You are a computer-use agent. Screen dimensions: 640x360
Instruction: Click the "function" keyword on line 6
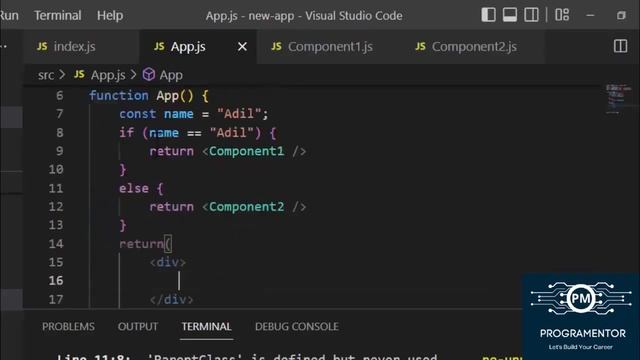[x=119, y=96]
